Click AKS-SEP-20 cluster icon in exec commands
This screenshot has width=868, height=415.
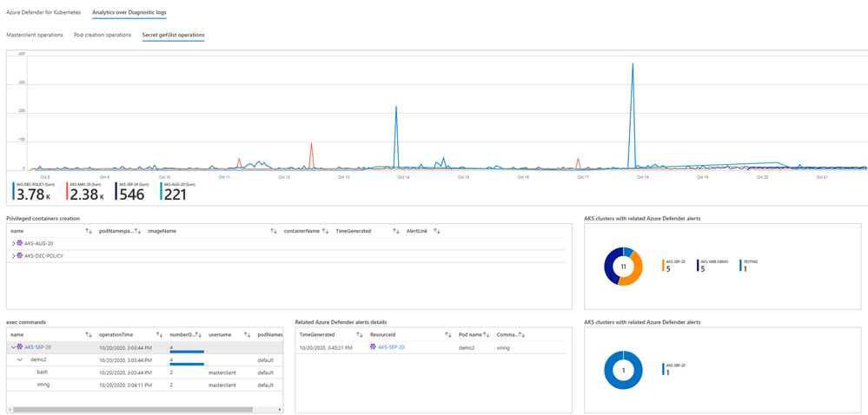point(20,347)
